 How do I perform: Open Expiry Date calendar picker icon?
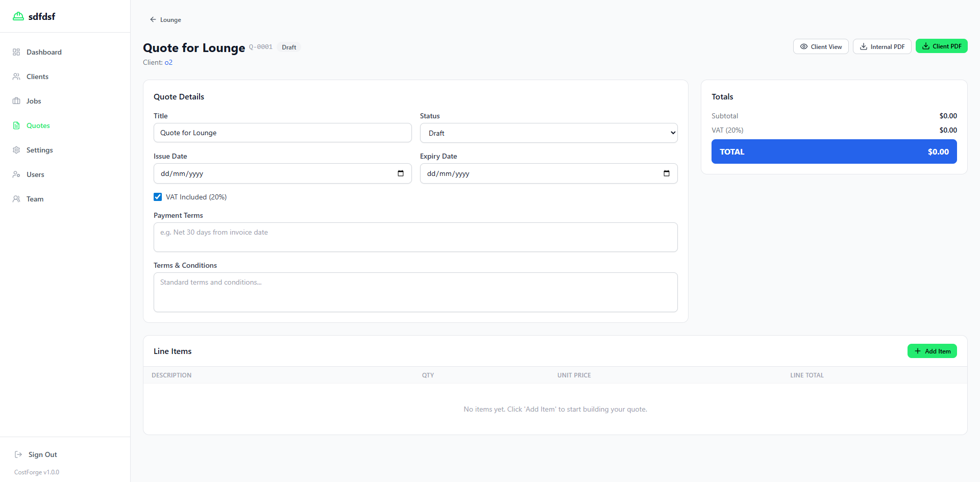coord(667,173)
